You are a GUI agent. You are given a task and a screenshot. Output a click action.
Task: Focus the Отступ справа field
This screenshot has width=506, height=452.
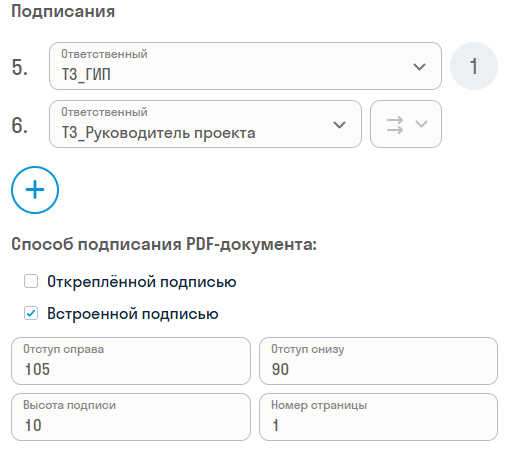(x=131, y=361)
